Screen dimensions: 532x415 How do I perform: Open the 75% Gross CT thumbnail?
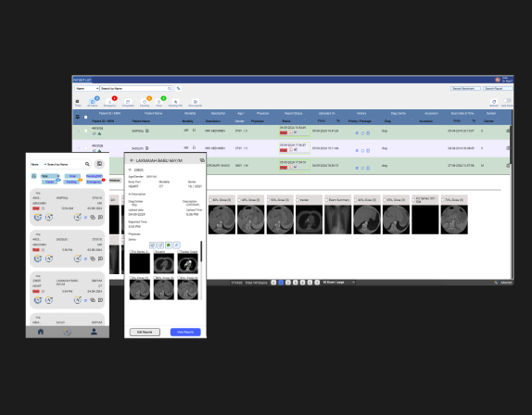(x=454, y=220)
